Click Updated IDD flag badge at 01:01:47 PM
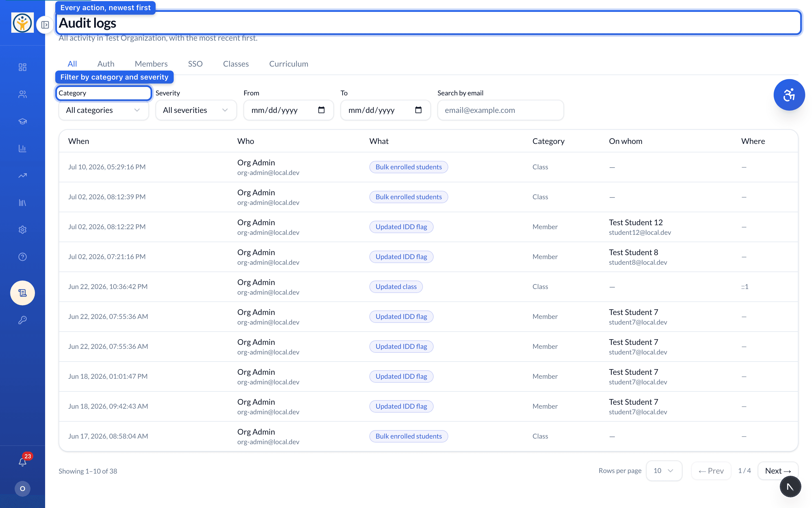This screenshot has height=508, width=812. point(401,376)
